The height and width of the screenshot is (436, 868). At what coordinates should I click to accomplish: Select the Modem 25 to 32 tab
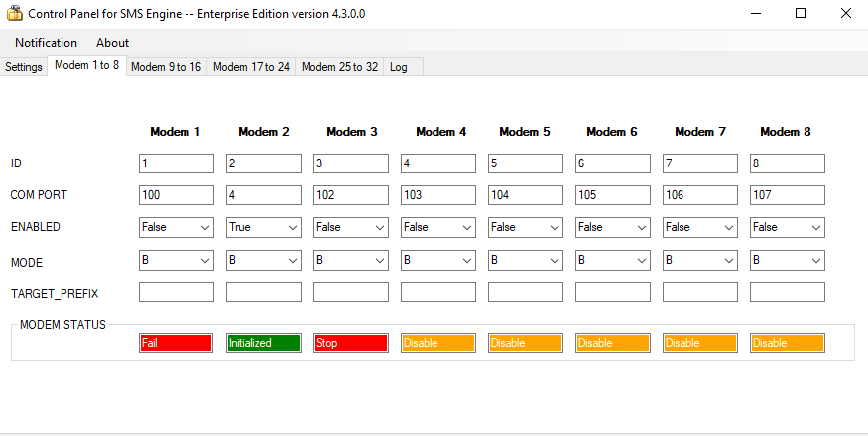(339, 67)
